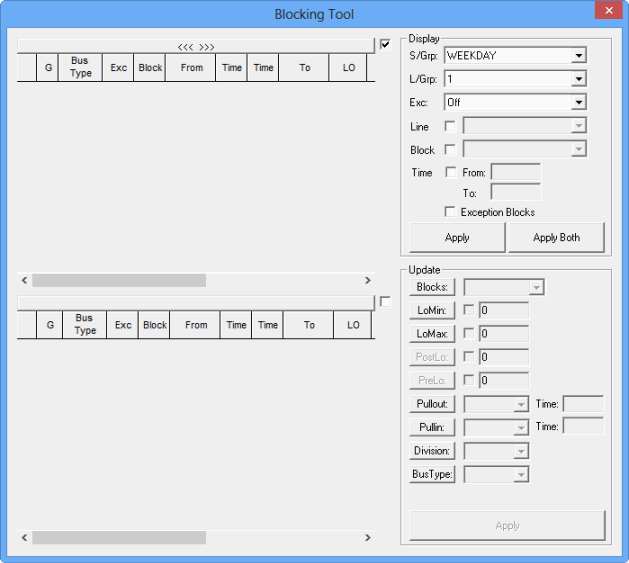This screenshot has height=563, width=629.
Task: Enable the Time filter checkbox
Action: (x=450, y=173)
